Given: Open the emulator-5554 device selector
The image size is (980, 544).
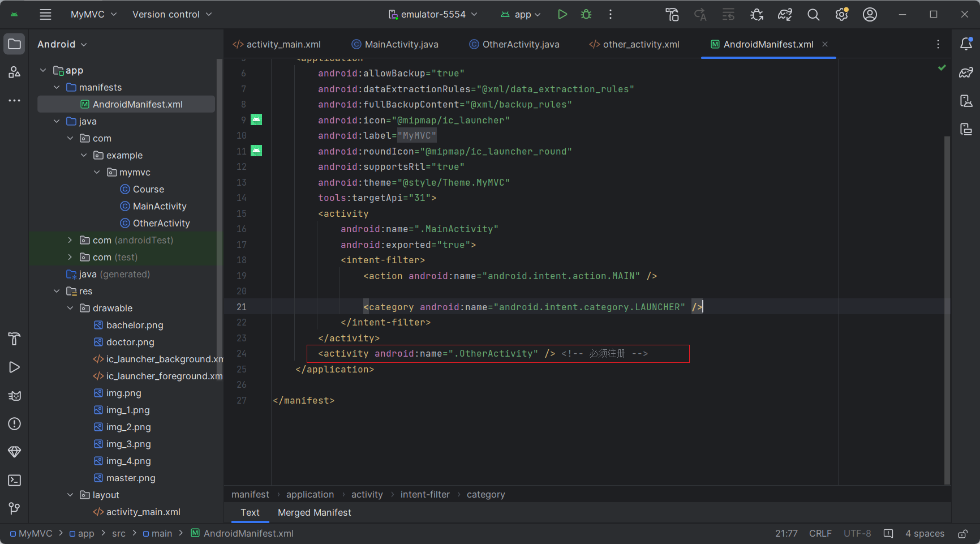Looking at the screenshot, I should [x=433, y=15].
